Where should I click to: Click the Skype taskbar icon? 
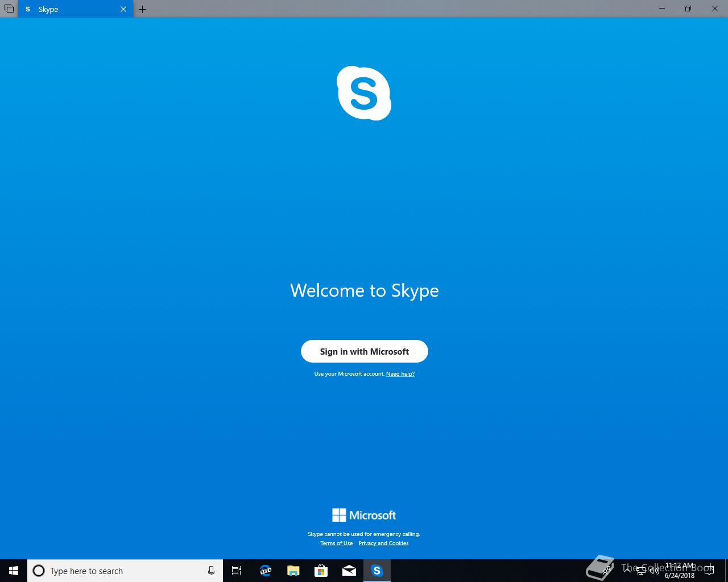[377, 571]
